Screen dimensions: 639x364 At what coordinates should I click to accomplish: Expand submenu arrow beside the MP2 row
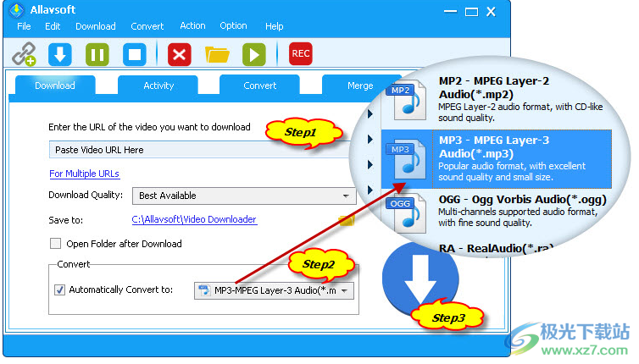[x=370, y=113]
